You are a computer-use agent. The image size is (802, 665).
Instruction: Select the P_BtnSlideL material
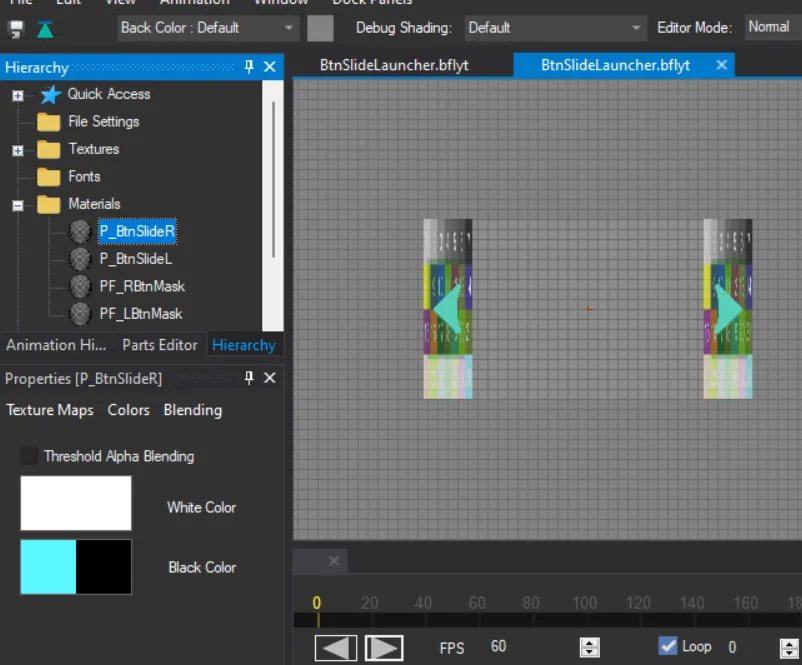[x=137, y=259]
